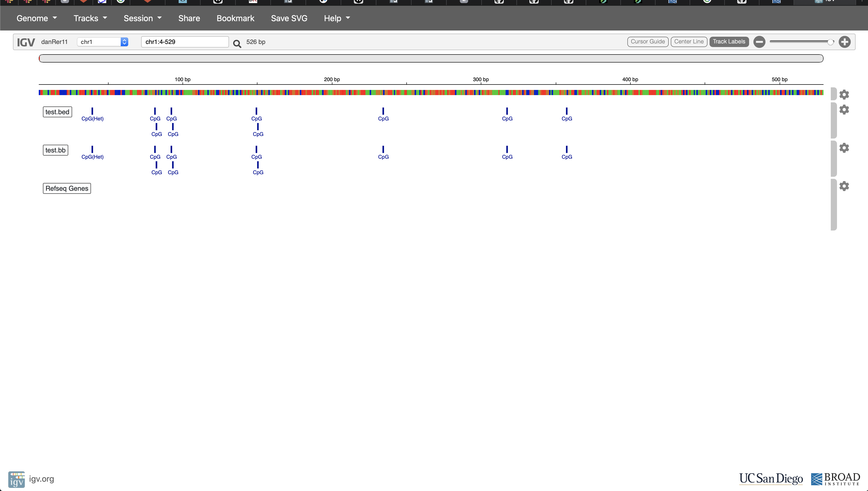Image resolution: width=868 pixels, height=491 pixels.
Task: Open settings gear for the sequence track
Action: [x=845, y=95]
